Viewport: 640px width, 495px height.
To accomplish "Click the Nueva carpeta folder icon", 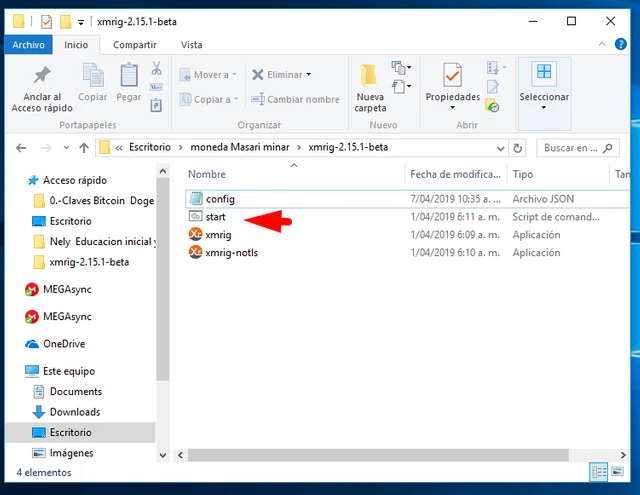I will (369, 75).
